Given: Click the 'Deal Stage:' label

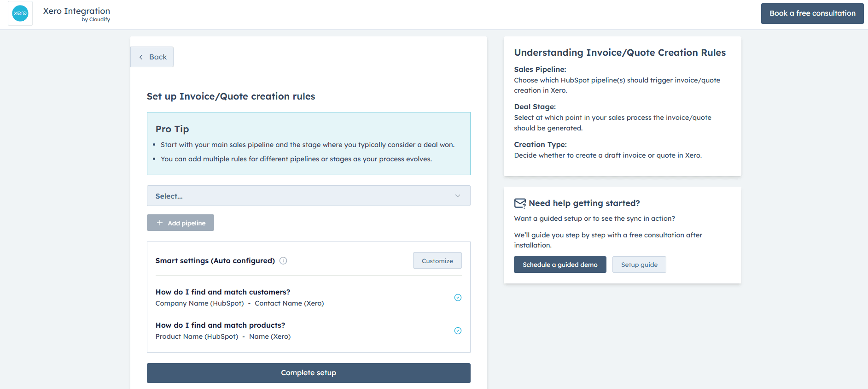Looking at the screenshot, I should 535,107.
